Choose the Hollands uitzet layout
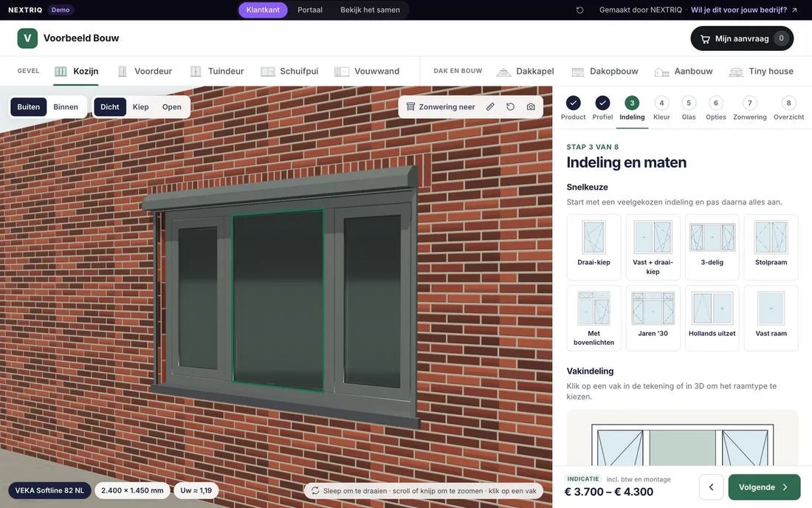 coord(712,318)
